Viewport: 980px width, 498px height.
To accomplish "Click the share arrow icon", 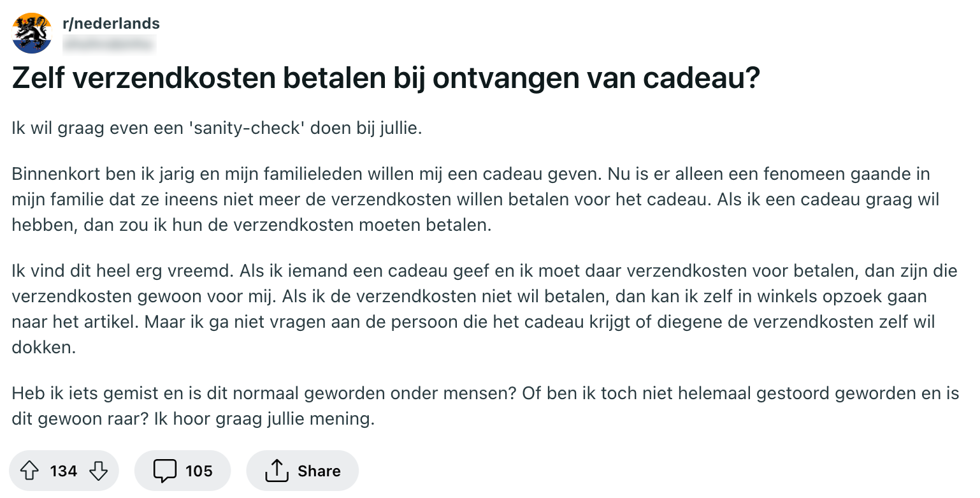I will tap(276, 470).
